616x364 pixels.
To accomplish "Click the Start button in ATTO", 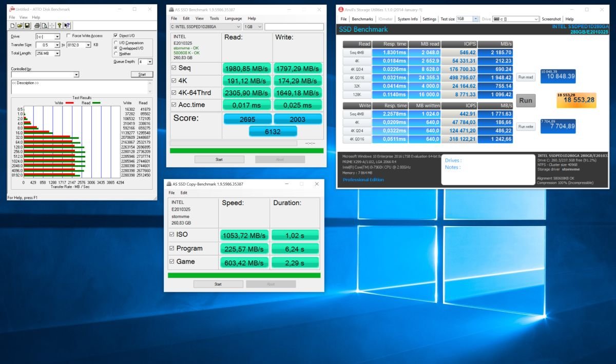I will 142,74.
